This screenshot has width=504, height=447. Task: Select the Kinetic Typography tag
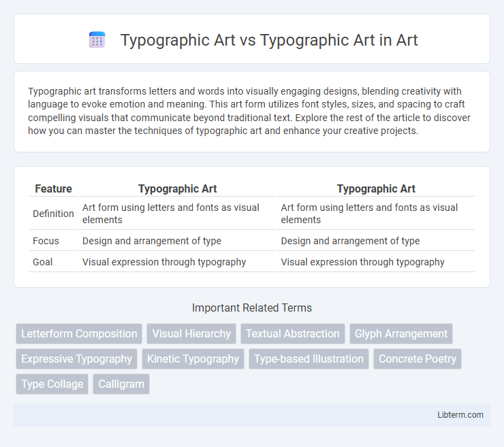[193, 359]
